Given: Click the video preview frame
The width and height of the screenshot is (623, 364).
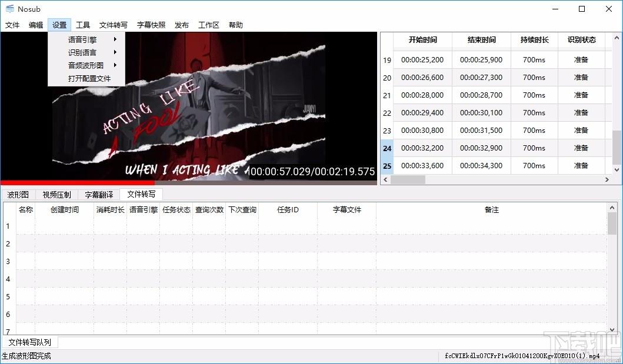Looking at the screenshot, I should point(188,106).
